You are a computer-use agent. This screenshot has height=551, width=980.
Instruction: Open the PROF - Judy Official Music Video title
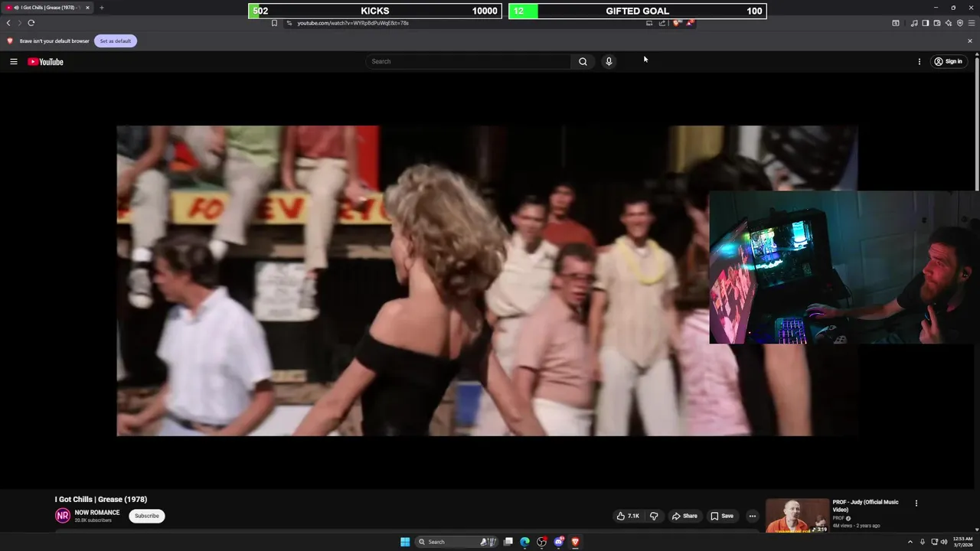[x=866, y=506]
